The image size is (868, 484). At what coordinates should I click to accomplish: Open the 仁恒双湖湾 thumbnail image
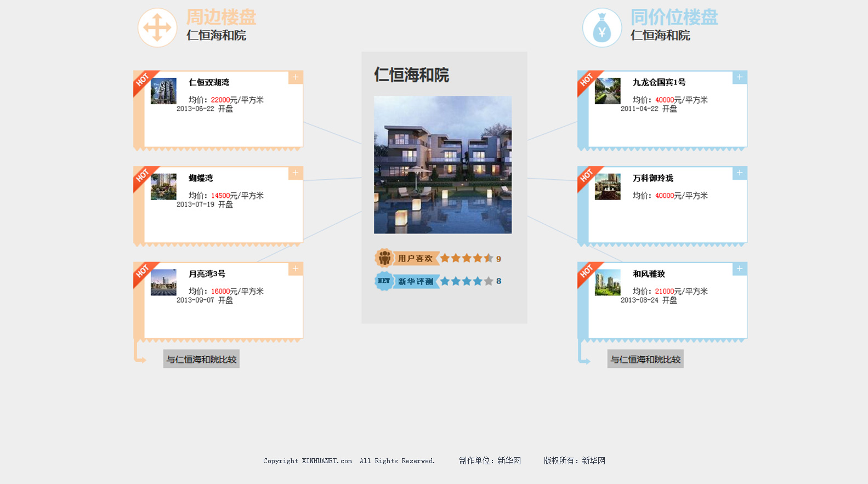click(x=163, y=91)
